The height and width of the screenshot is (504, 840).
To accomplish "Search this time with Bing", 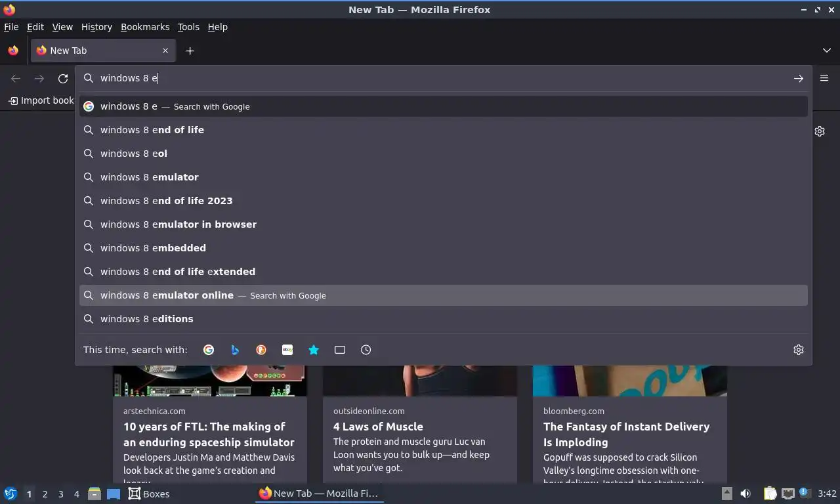I will 235,350.
